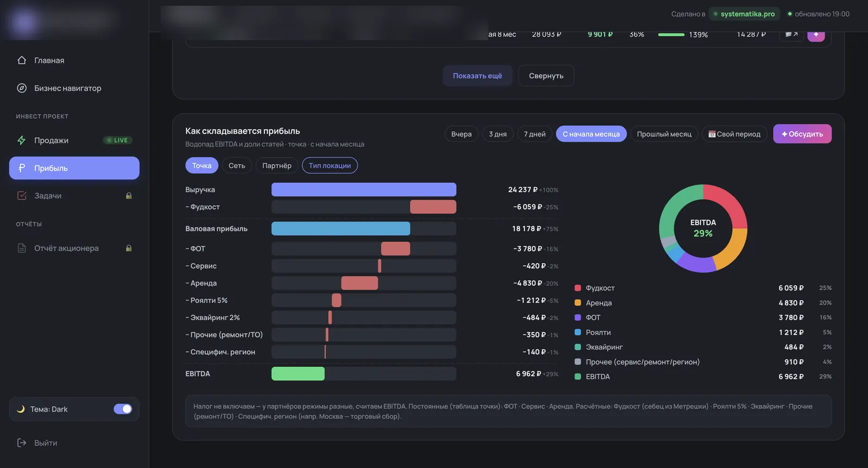Viewport: 868px width, 468px height.
Task: Click the Отчёт акционера document icon
Action: click(x=22, y=248)
